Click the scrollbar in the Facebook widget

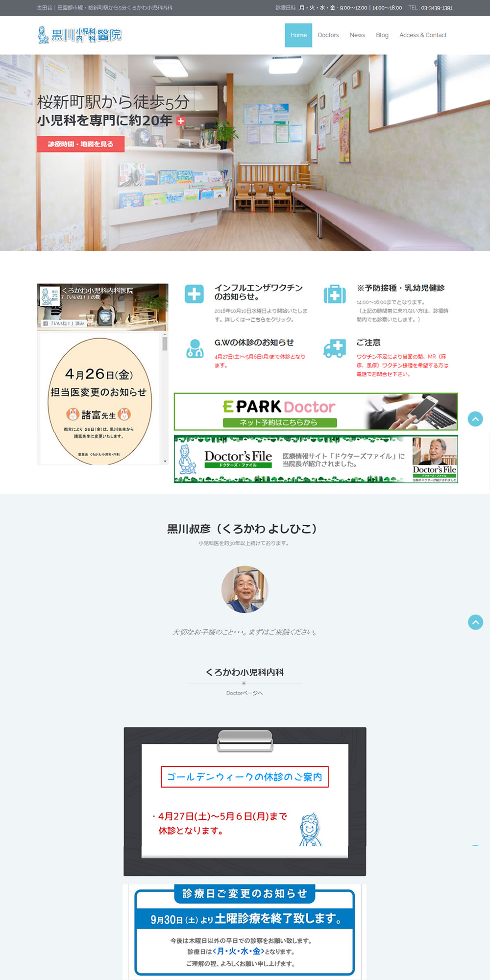point(165,343)
